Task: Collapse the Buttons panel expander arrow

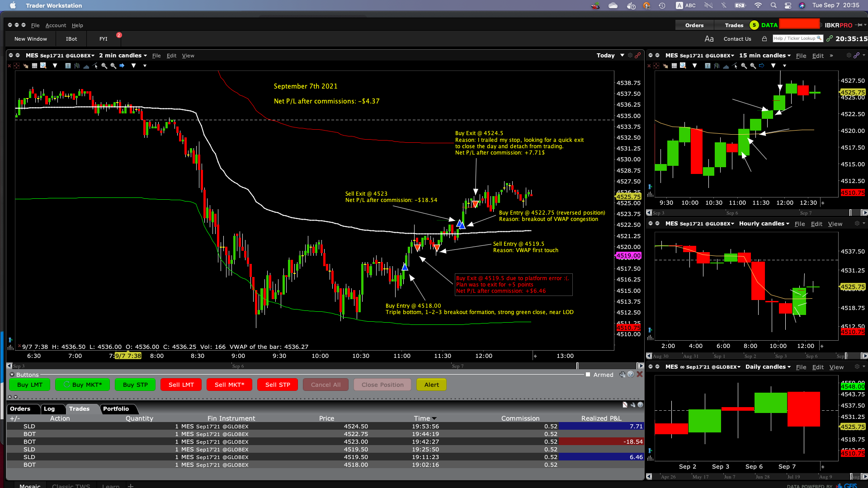Action: [12, 375]
